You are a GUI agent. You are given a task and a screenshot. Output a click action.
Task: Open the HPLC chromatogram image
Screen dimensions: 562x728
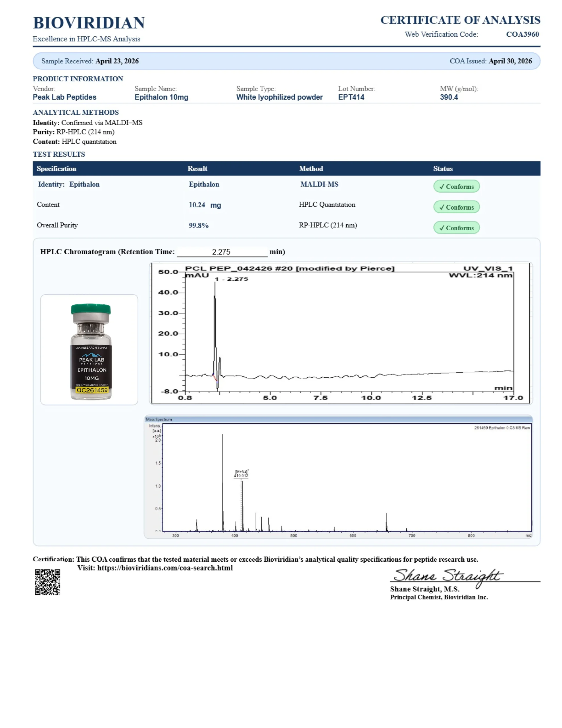[341, 333]
